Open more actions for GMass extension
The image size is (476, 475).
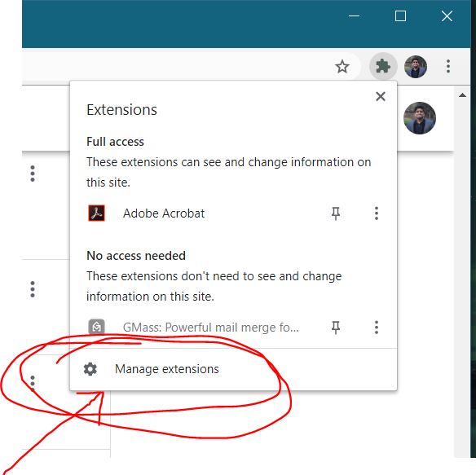pos(377,328)
